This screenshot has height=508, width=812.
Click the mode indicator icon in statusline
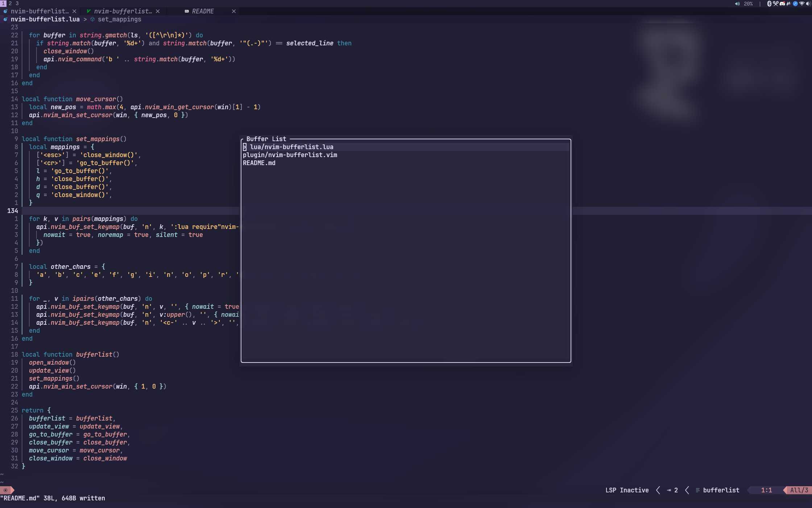(x=5, y=490)
